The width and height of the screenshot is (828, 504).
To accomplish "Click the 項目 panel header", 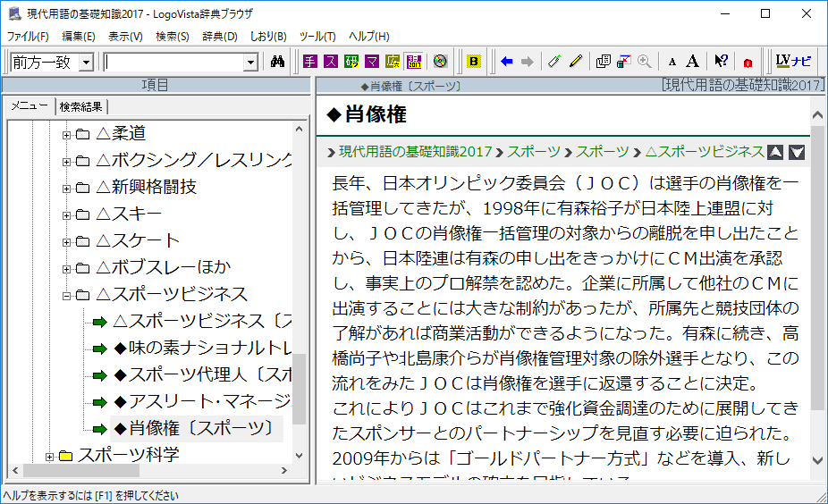I will click(x=156, y=85).
